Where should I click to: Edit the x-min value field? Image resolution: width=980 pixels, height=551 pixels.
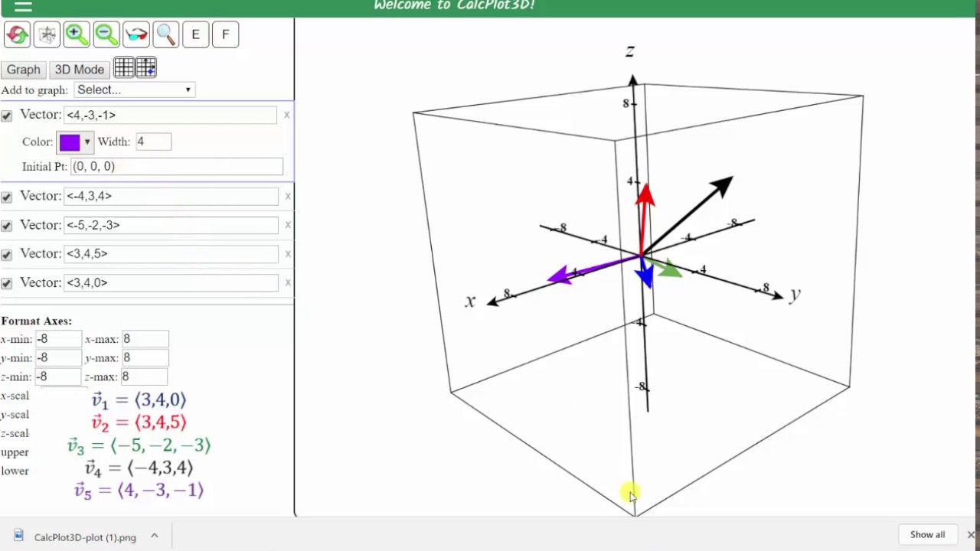[57, 339]
